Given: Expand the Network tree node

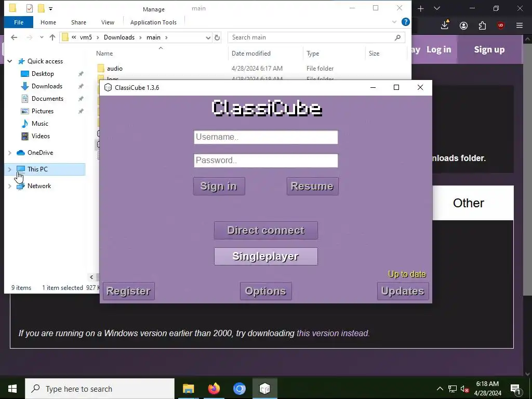Looking at the screenshot, I should 10,186.
